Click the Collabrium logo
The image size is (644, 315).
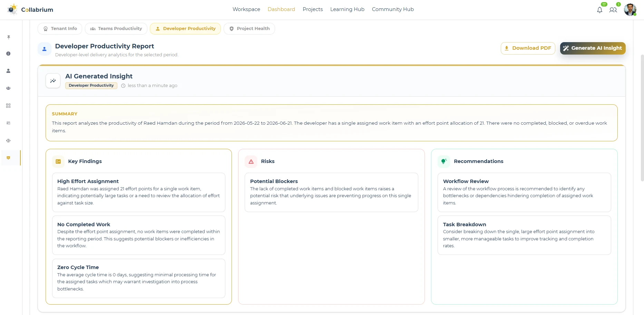pos(30,10)
